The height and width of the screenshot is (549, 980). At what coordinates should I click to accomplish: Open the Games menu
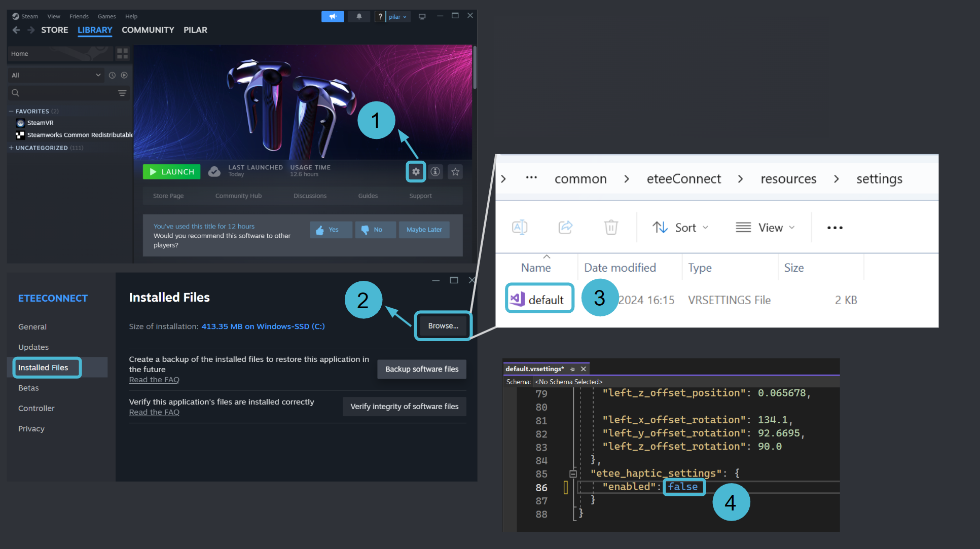pyautogui.click(x=107, y=16)
